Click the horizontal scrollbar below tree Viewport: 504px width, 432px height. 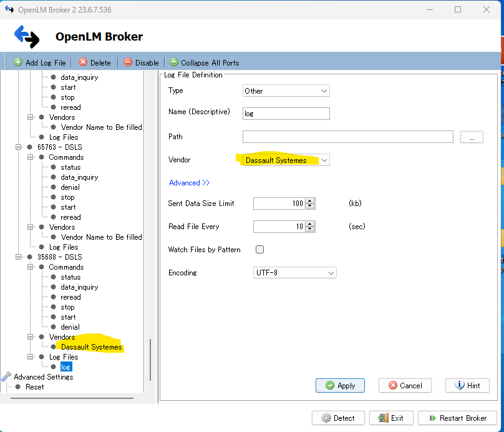click(72, 398)
